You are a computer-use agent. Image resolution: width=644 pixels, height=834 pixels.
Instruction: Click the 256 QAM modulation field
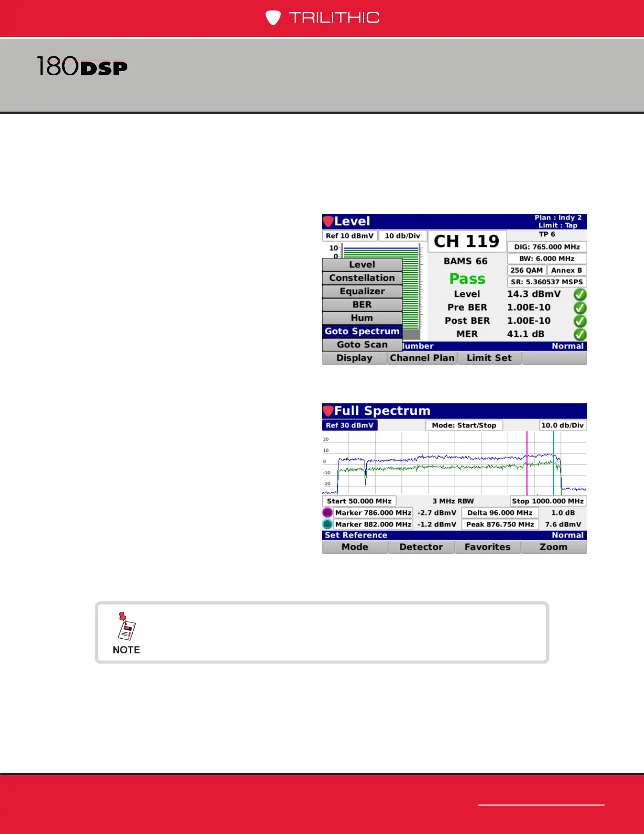pos(527,270)
